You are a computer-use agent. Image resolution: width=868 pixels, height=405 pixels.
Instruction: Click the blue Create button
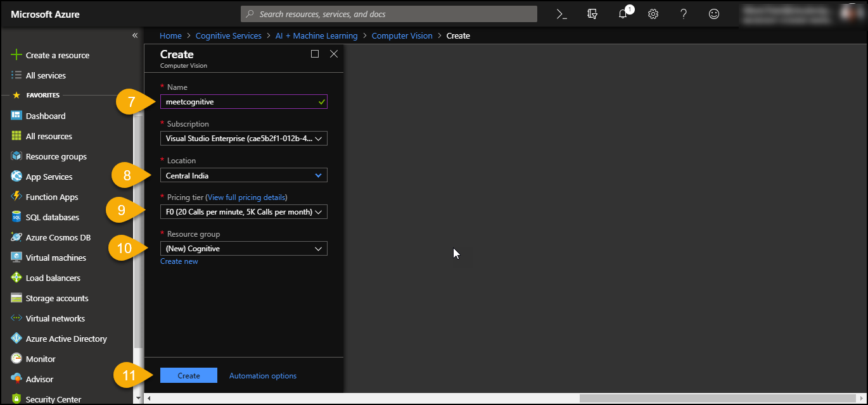click(189, 375)
